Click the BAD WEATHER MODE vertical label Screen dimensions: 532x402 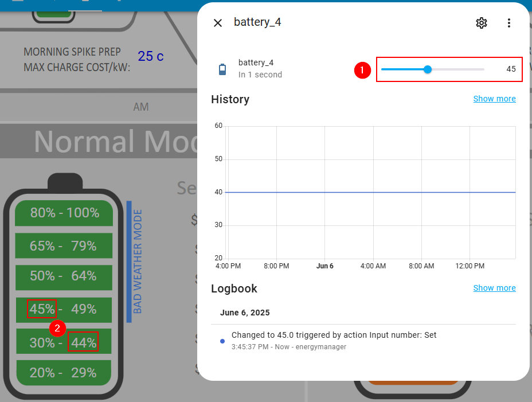click(x=137, y=262)
